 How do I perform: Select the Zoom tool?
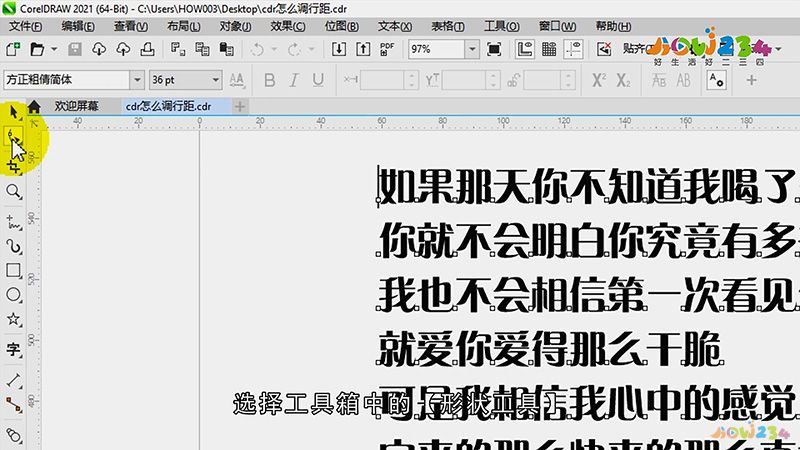tap(13, 191)
